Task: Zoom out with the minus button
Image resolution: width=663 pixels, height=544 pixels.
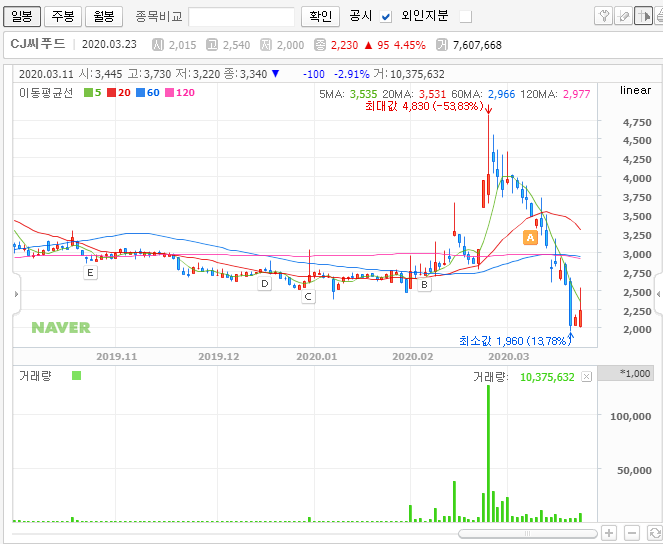Action: 632,533
